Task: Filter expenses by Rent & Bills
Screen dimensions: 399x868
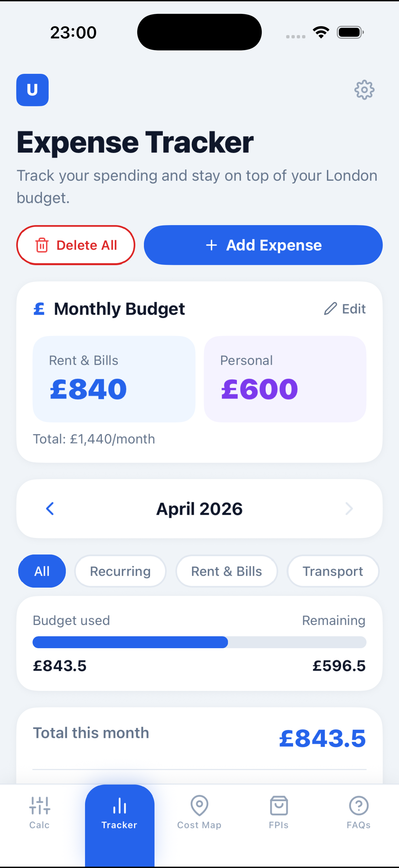Action: 227,571
